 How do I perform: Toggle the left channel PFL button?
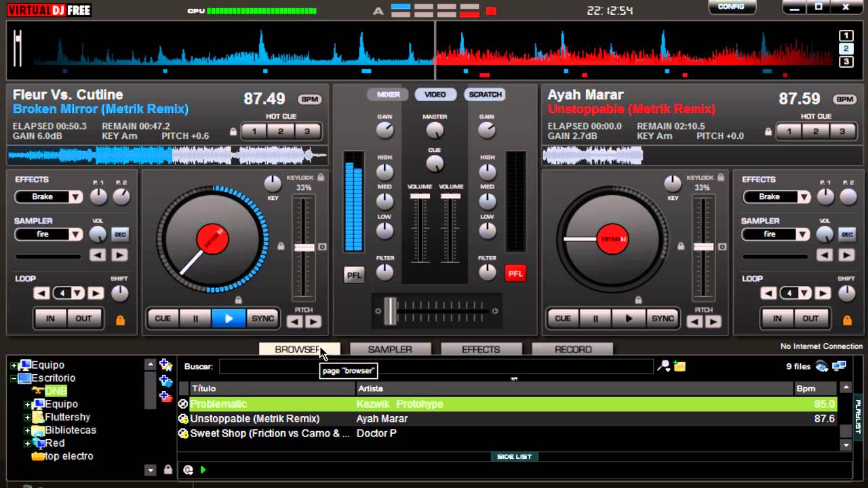click(x=354, y=274)
